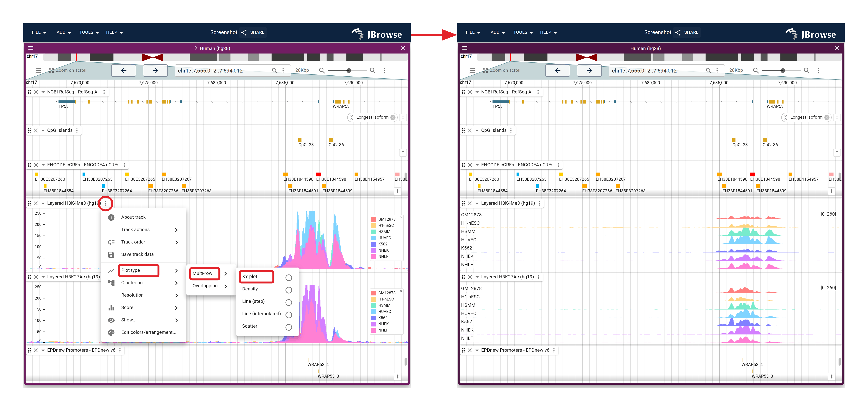Grab drag handle of Layered H3K27Ac track, left window
This screenshot has width=868, height=411.
click(x=29, y=277)
